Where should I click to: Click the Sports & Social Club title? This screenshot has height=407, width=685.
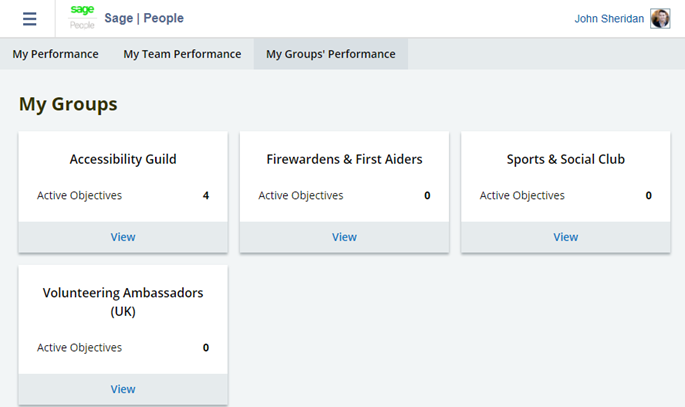pos(565,159)
